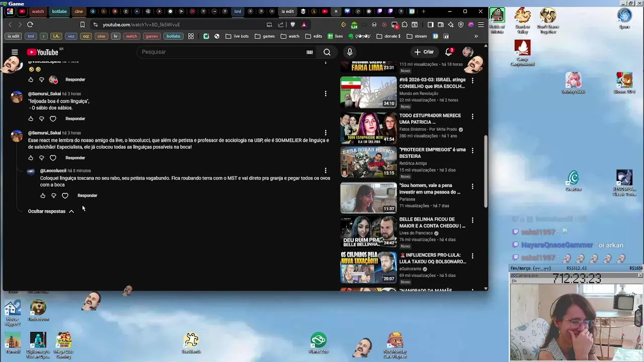
Task: Click the YouTube page vertical scrollbar
Action: [x=486, y=171]
